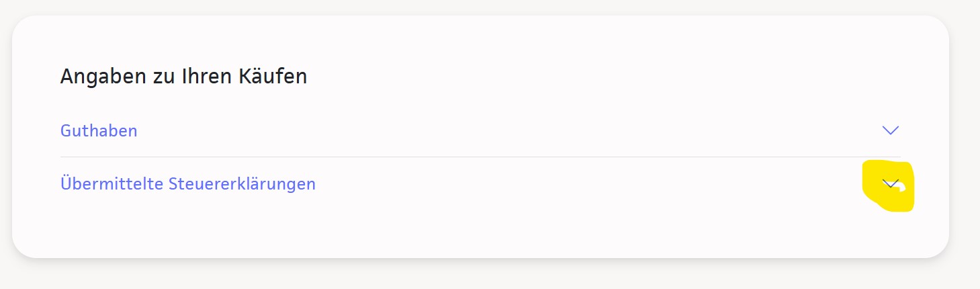The height and width of the screenshot is (289, 980).
Task: Click the yellow-highlighted chevron icon
Action: point(889,183)
